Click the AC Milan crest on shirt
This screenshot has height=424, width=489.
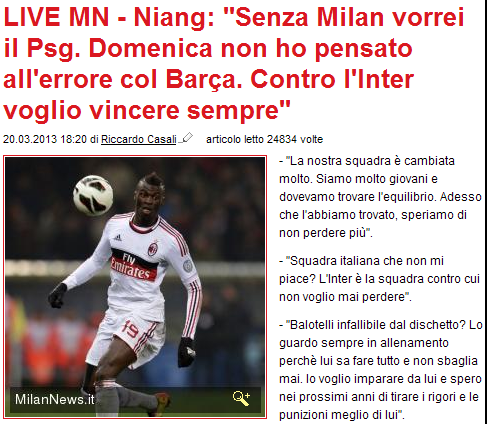153,249
